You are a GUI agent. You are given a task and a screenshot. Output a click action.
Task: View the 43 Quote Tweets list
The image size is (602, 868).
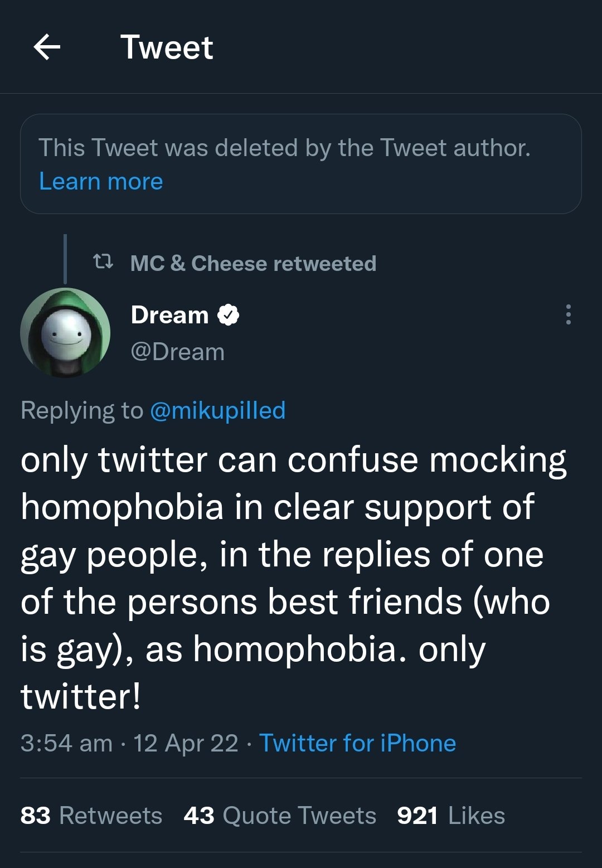(x=280, y=816)
